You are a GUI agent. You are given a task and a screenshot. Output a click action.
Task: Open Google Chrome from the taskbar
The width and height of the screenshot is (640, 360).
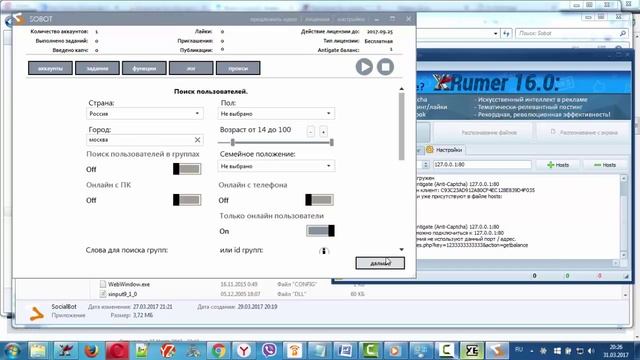pyautogui.click(x=218, y=351)
